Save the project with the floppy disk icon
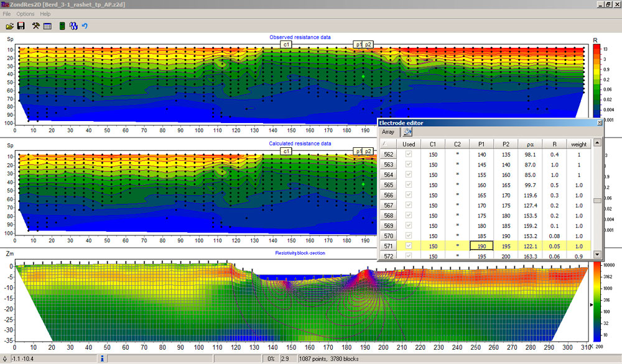The image size is (622, 364). click(21, 26)
